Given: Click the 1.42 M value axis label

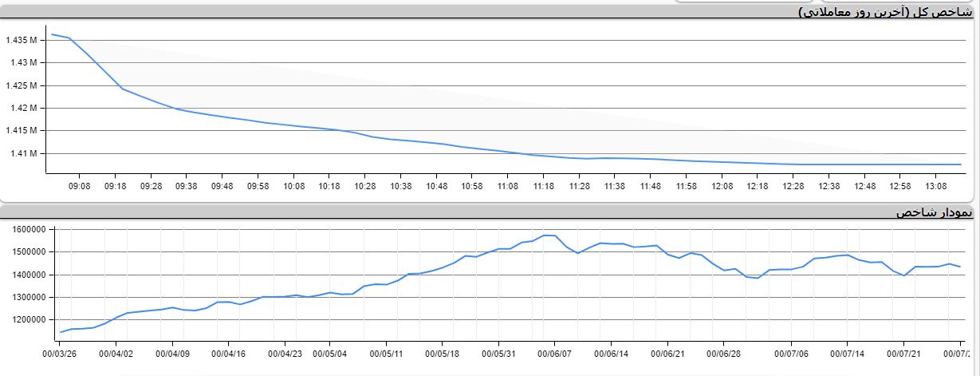Looking at the screenshot, I should tap(23, 108).
